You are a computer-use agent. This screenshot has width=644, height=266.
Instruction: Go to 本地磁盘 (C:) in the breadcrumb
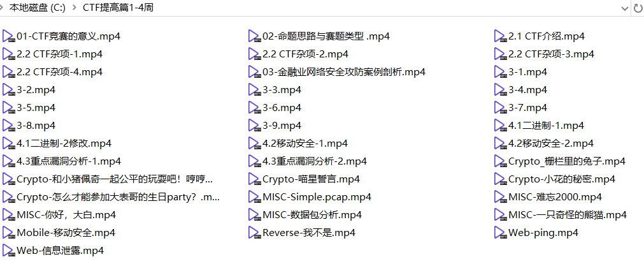point(38,8)
